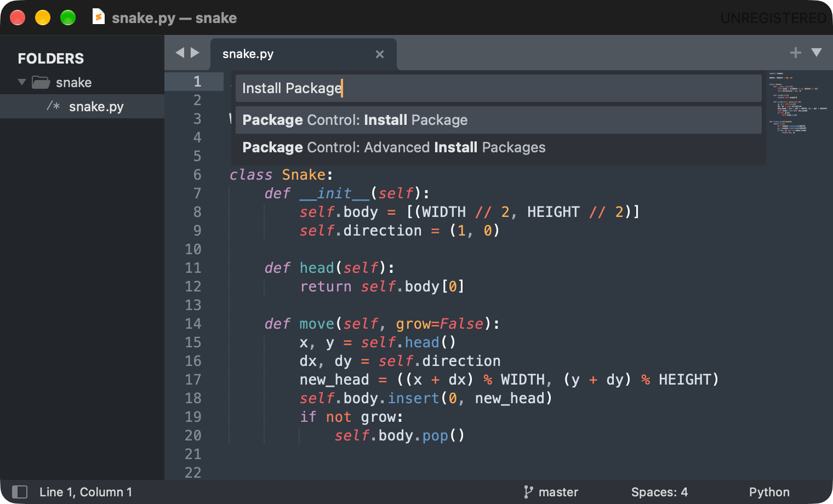Click the command palette input field

click(x=499, y=88)
